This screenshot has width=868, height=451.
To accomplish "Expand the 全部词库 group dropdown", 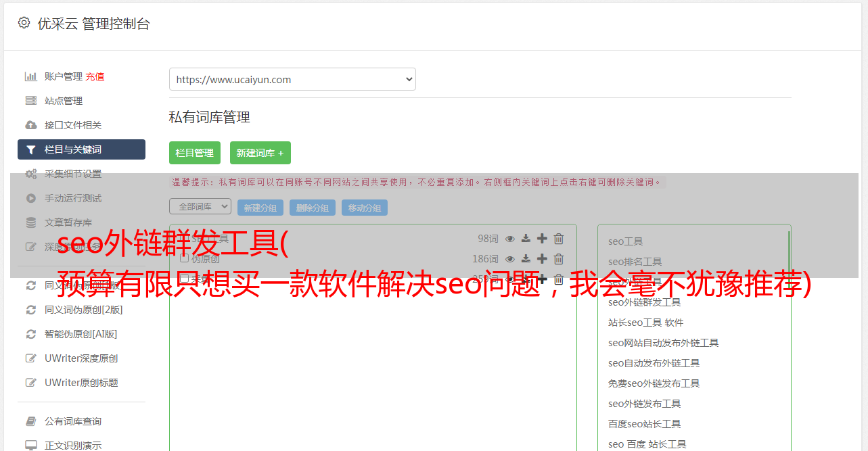I will [x=200, y=206].
